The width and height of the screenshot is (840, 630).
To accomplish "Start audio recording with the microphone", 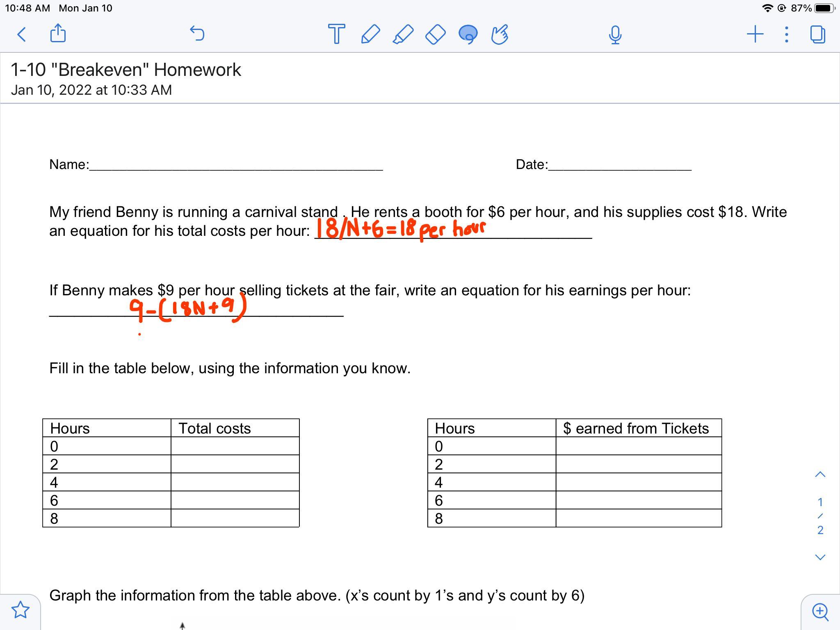I will coord(615,34).
